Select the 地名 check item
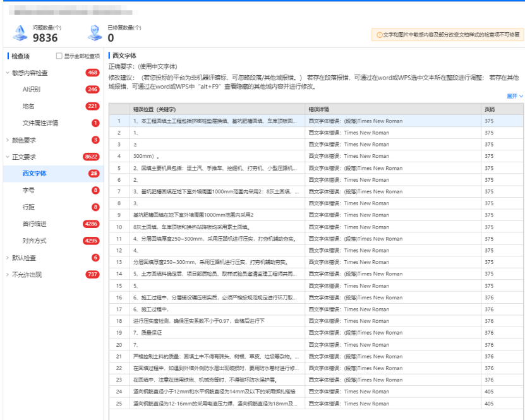This screenshot has height=420, width=525. (28, 106)
